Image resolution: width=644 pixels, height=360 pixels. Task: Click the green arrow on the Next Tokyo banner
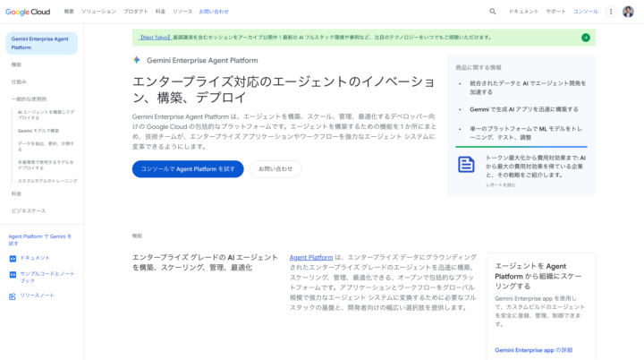click(586, 38)
